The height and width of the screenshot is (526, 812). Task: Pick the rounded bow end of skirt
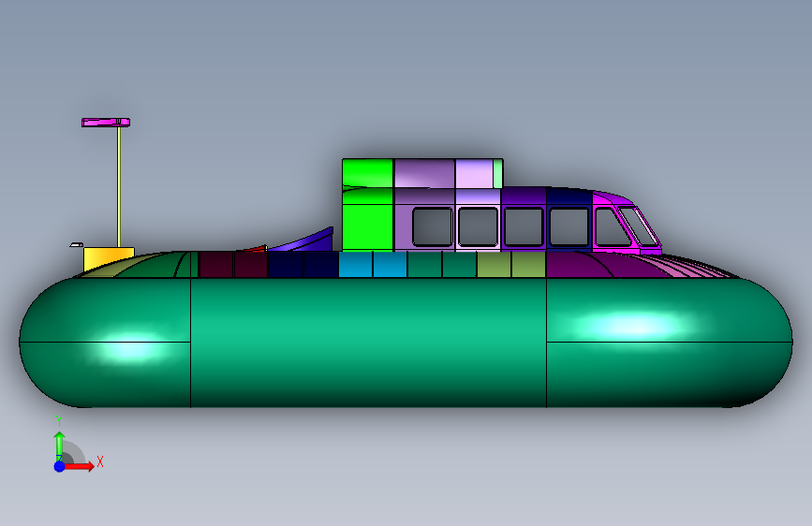pyautogui.click(x=669, y=343)
